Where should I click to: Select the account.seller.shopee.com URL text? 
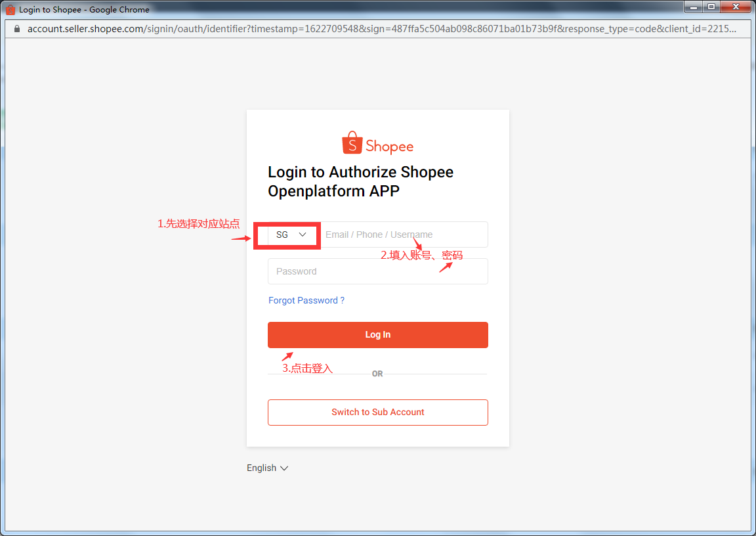pyautogui.click(x=382, y=29)
